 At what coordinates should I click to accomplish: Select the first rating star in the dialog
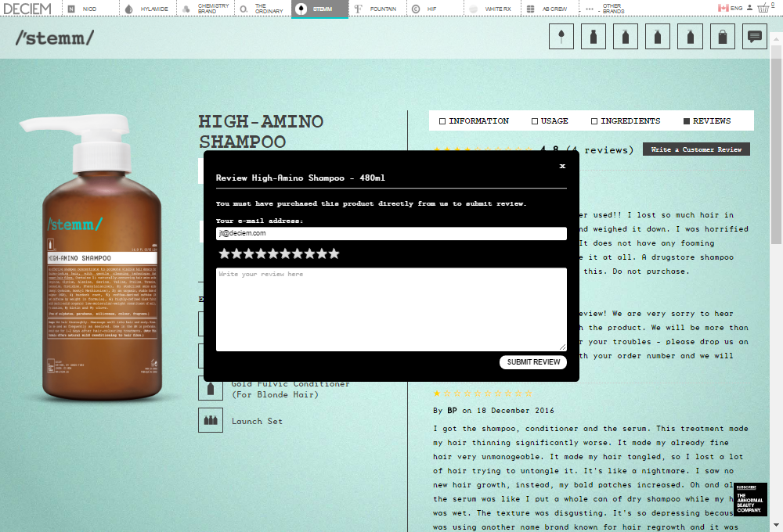point(225,254)
